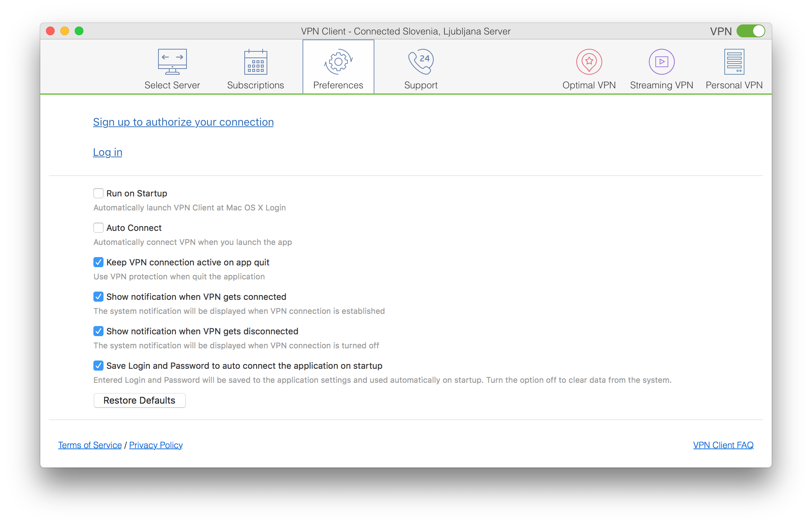
Task: Enable Run on Startup checkbox
Action: tap(96, 193)
